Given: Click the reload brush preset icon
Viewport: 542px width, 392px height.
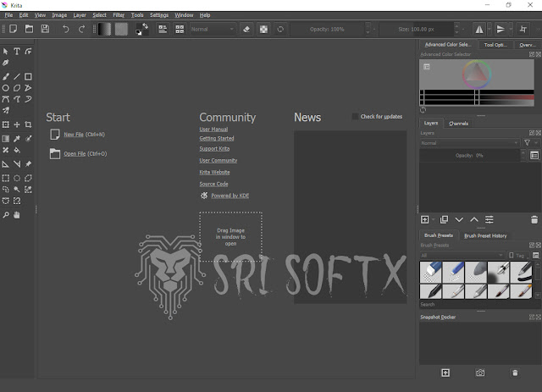Looking at the screenshot, I should coord(280,30).
